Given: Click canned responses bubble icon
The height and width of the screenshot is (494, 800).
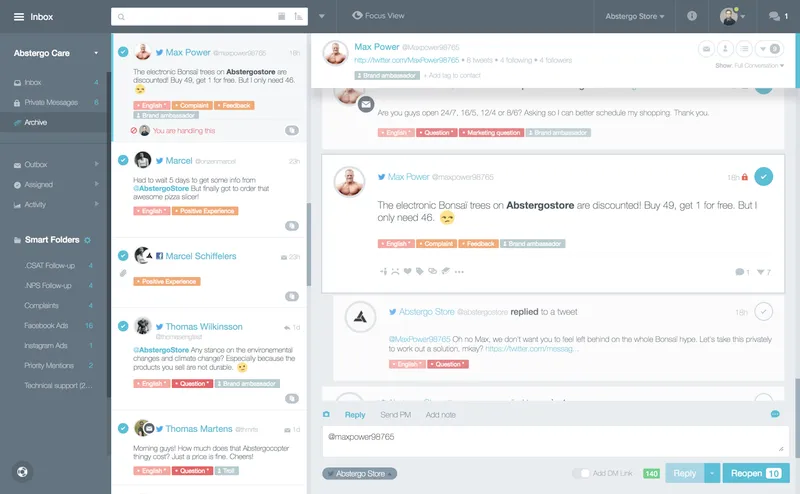Looking at the screenshot, I should click(x=775, y=414).
